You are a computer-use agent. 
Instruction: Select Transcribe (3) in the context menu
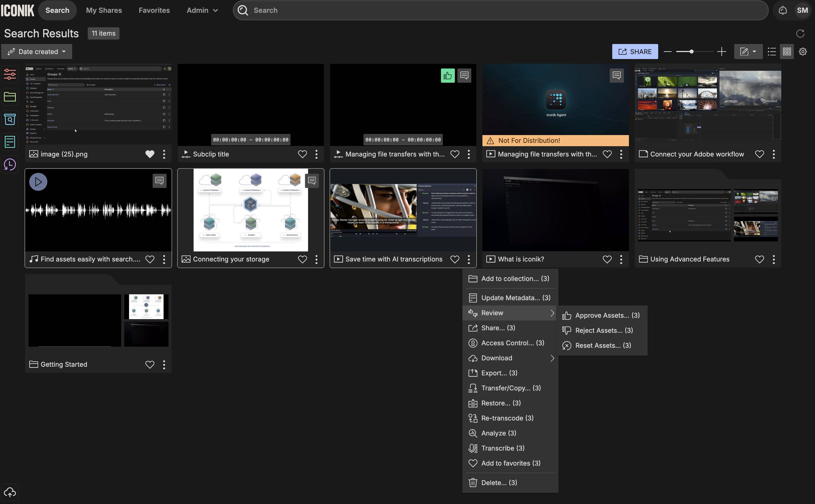503,448
